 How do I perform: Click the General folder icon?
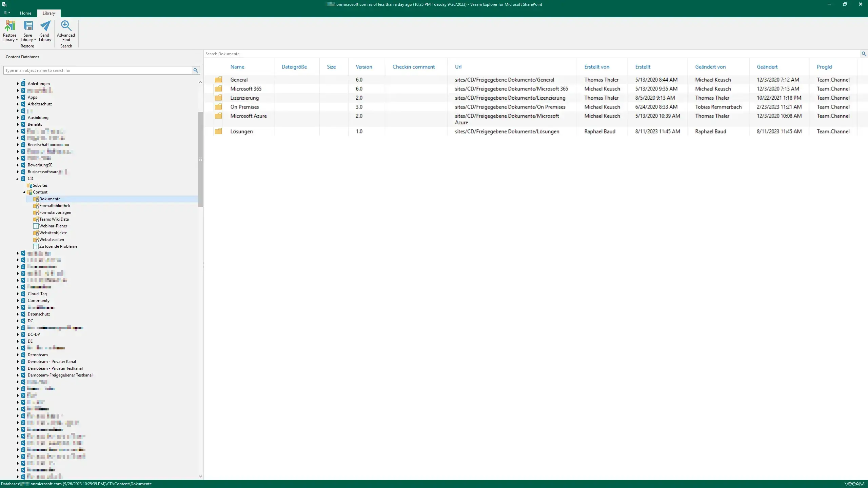click(218, 80)
